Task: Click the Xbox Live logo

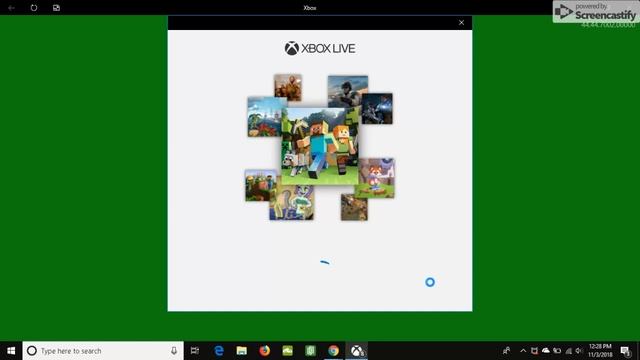Action: pyautogui.click(x=320, y=49)
